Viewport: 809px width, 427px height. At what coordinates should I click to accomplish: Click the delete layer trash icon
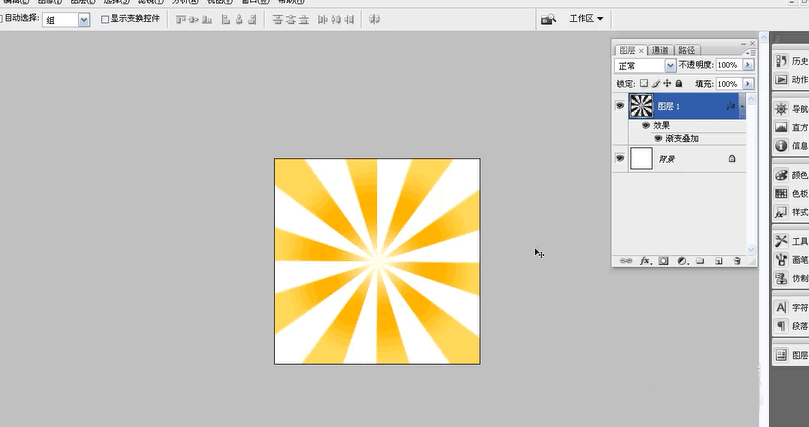737,261
